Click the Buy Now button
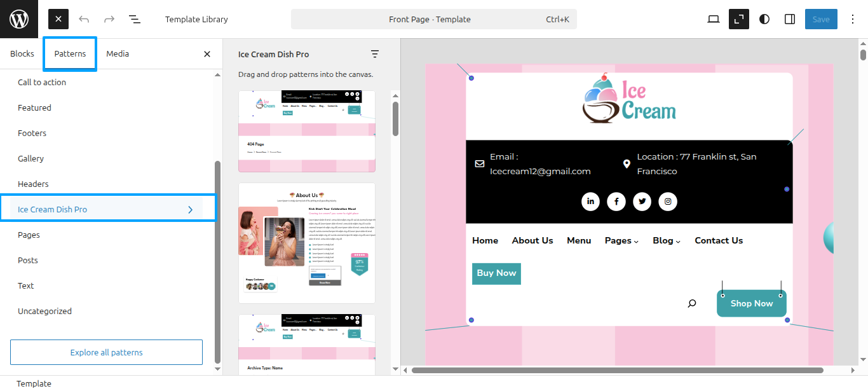 (x=496, y=273)
